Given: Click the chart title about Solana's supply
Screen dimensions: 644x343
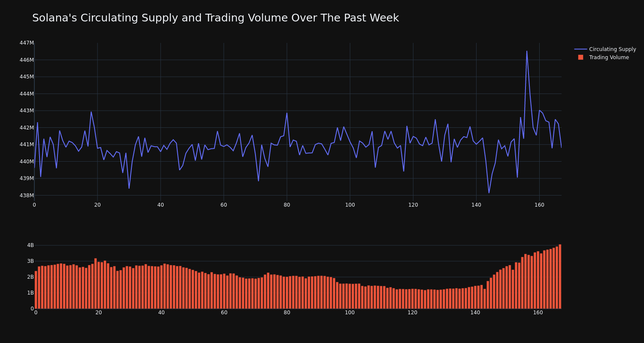Looking at the screenshot, I should click(x=216, y=18).
